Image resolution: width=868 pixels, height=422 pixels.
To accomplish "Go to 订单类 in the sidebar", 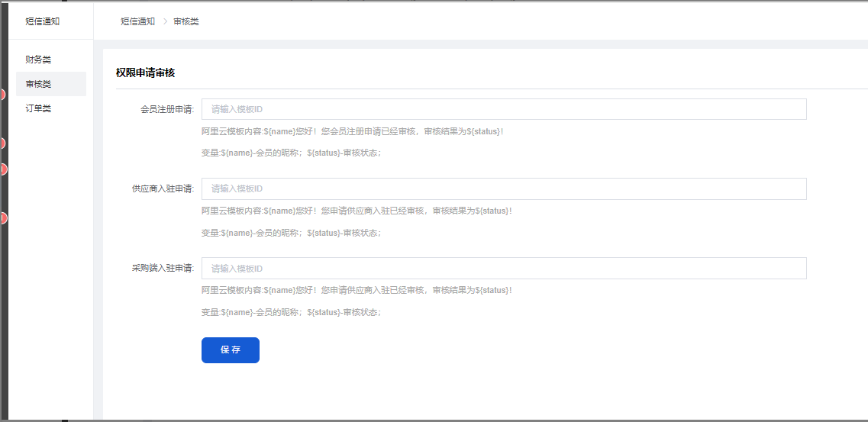I will (x=38, y=108).
